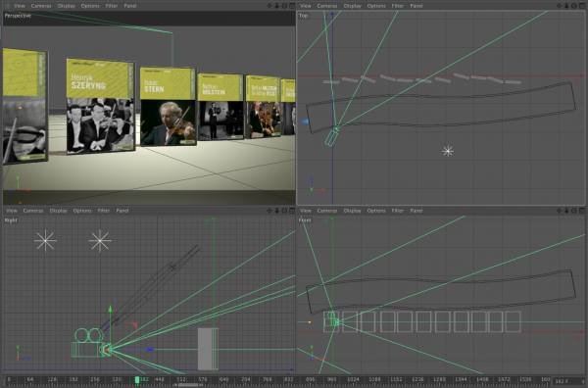Open Options menu in Front viewport
This screenshot has height=388, width=588.
tap(376, 211)
